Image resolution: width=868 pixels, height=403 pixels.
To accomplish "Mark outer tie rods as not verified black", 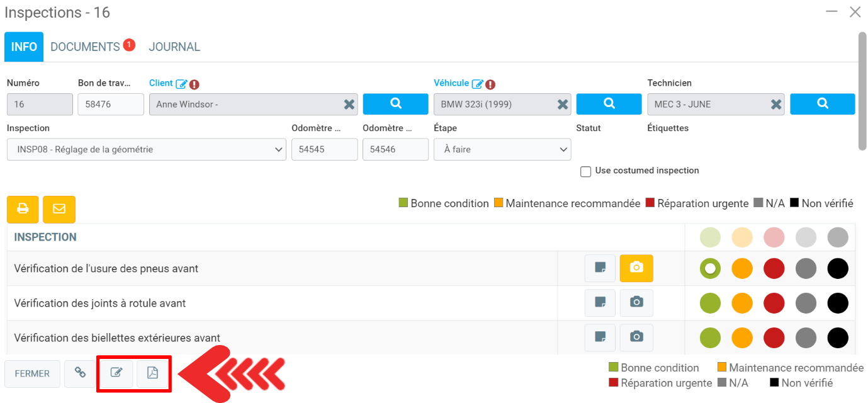I will (x=838, y=338).
